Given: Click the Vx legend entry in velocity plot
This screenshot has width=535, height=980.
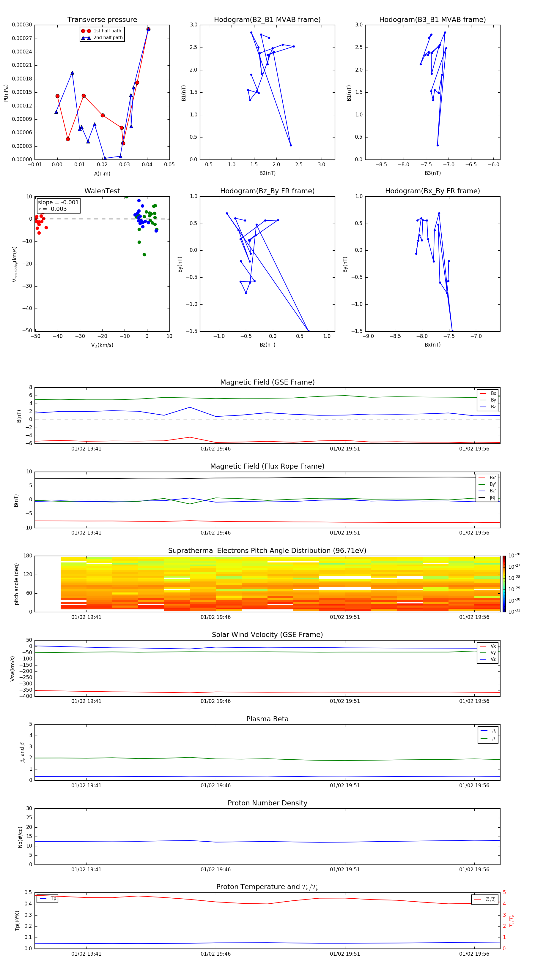Looking at the screenshot, I should [x=488, y=646].
